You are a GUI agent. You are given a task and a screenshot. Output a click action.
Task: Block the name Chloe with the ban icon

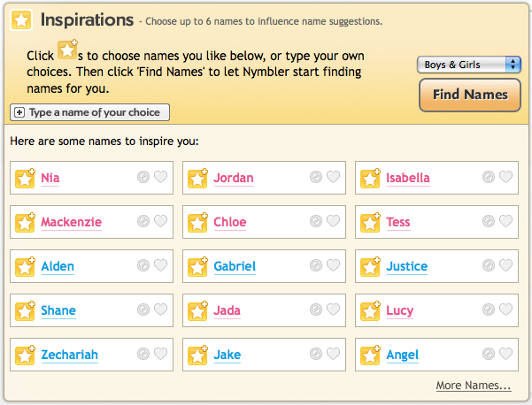click(x=316, y=221)
